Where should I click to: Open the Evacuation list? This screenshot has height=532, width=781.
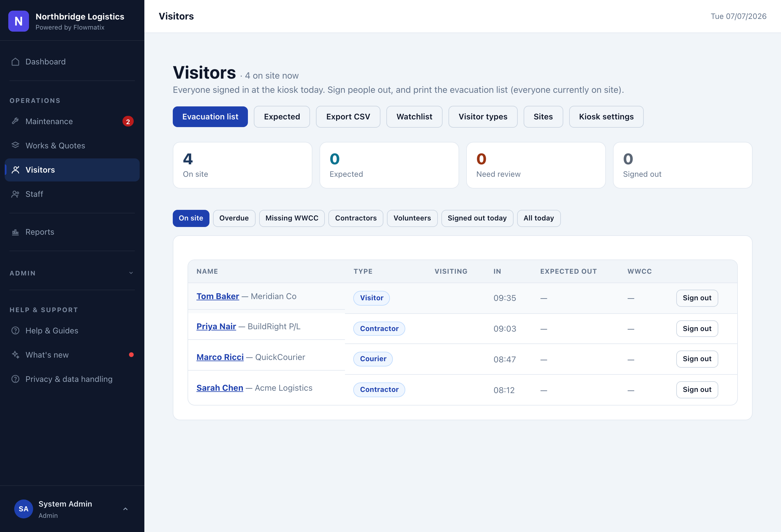(x=210, y=117)
